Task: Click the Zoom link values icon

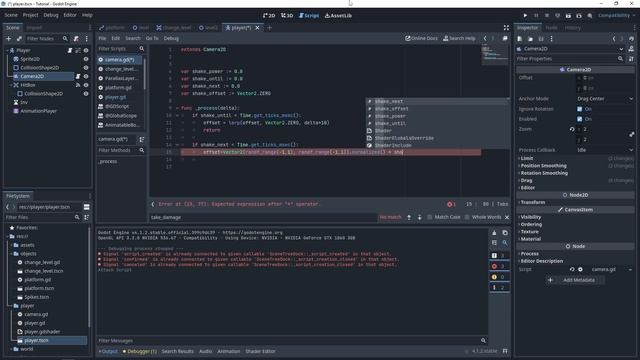Action: (x=631, y=134)
